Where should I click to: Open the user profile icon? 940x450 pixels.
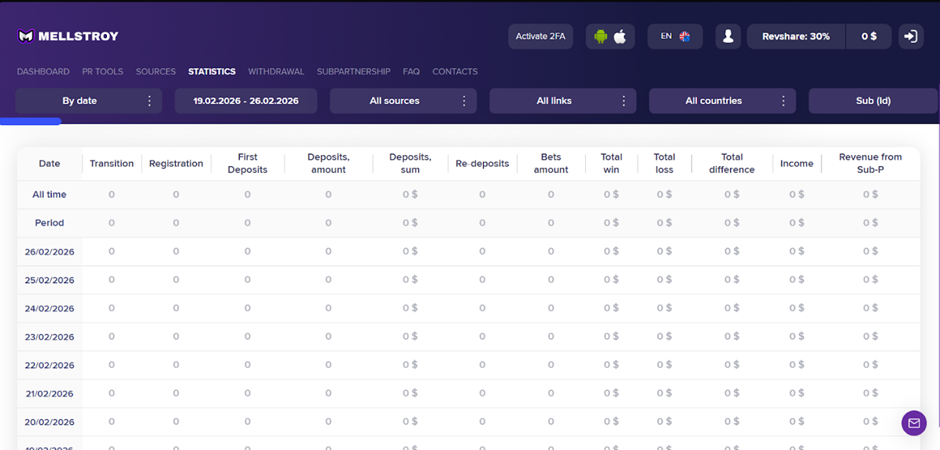[x=728, y=37]
